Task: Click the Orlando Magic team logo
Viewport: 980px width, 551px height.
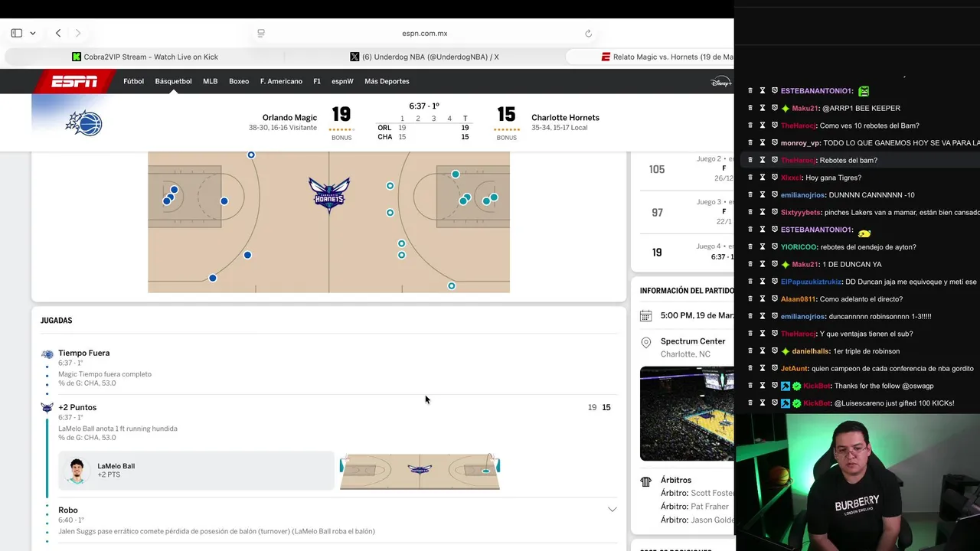Action: click(x=84, y=122)
